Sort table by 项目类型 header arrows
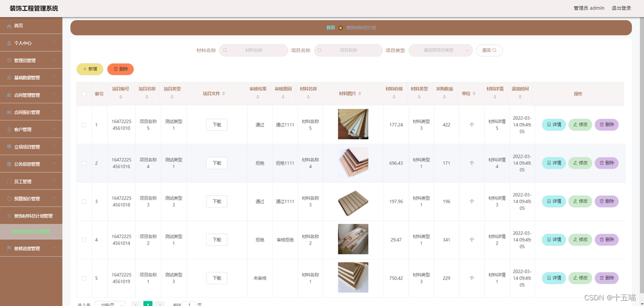The height and width of the screenshot is (306, 644). click(x=172, y=97)
